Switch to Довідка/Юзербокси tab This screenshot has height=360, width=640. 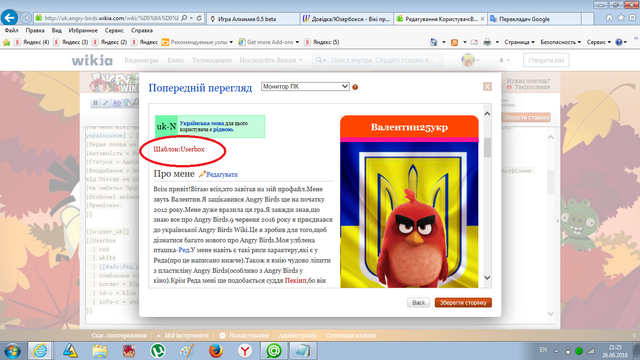pyautogui.click(x=347, y=19)
